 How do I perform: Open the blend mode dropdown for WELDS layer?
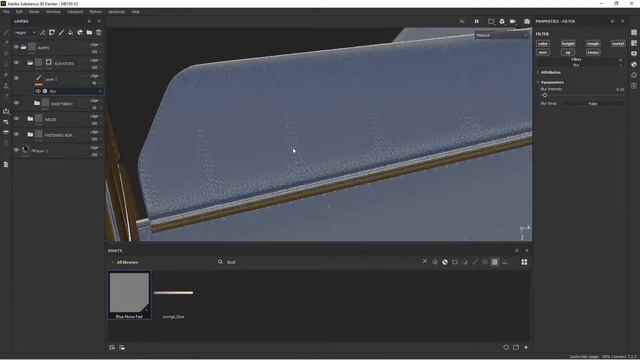point(96,116)
